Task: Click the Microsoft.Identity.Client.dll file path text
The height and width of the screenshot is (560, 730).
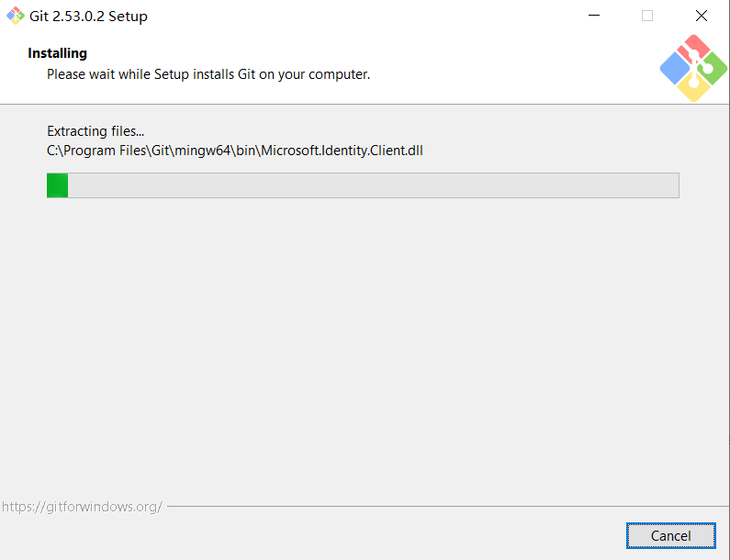Action: click(235, 151)
